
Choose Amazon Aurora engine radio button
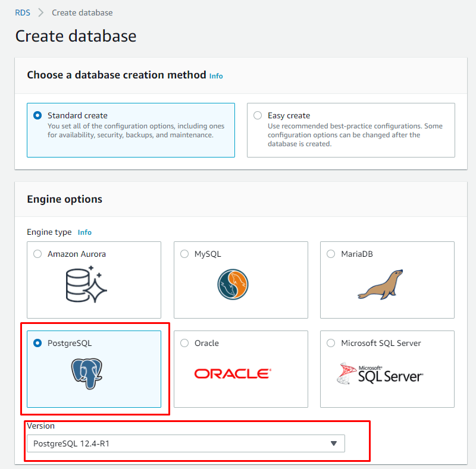(37, 254)
